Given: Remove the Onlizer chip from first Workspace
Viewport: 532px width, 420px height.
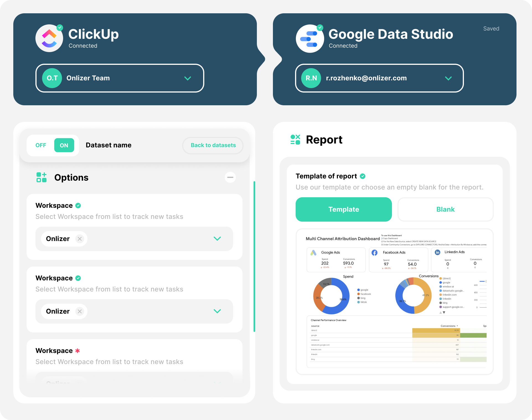Looking at the screenshot, I should pos(79,239).
